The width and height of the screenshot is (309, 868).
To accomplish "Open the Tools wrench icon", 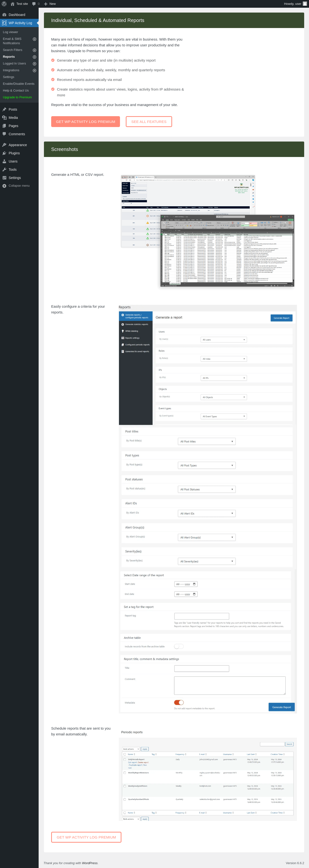I will pos(4,170).
